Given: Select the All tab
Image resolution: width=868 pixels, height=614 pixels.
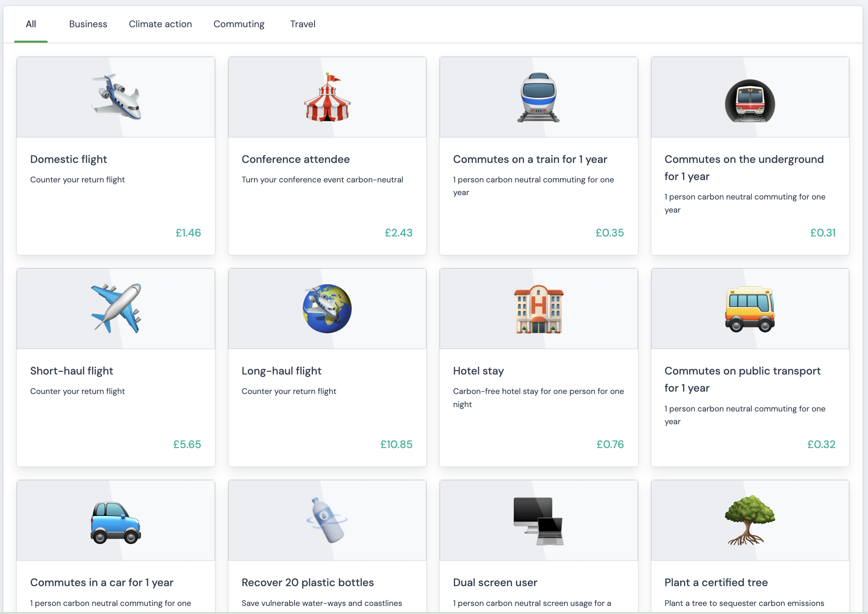Looking at the screenshot, I should point(31,24).
